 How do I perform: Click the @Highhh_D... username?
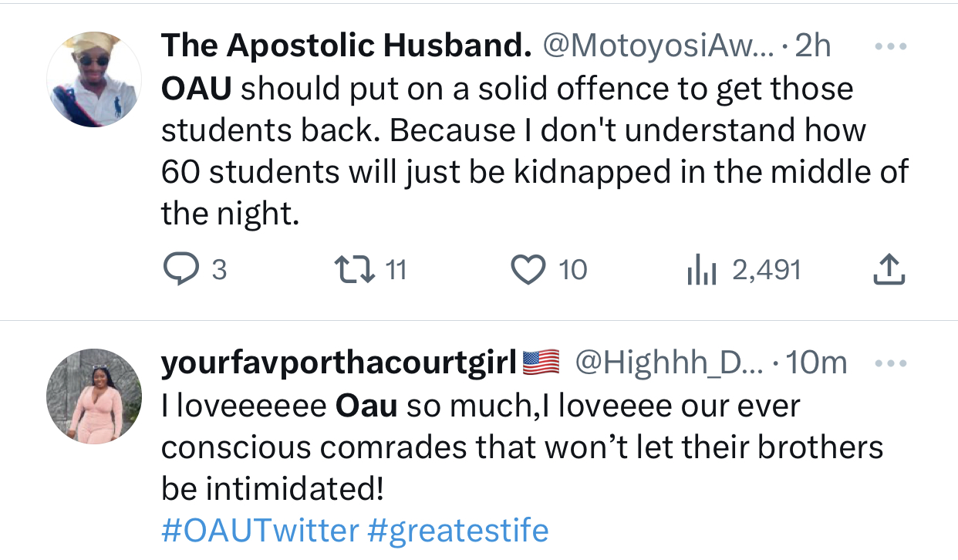pos(668,363)
